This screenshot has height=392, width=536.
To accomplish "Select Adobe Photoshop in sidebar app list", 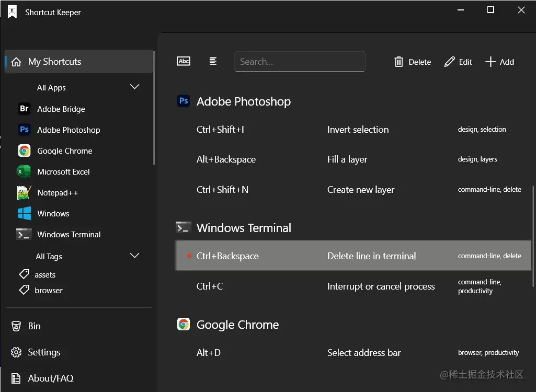I will coord(69,130).
